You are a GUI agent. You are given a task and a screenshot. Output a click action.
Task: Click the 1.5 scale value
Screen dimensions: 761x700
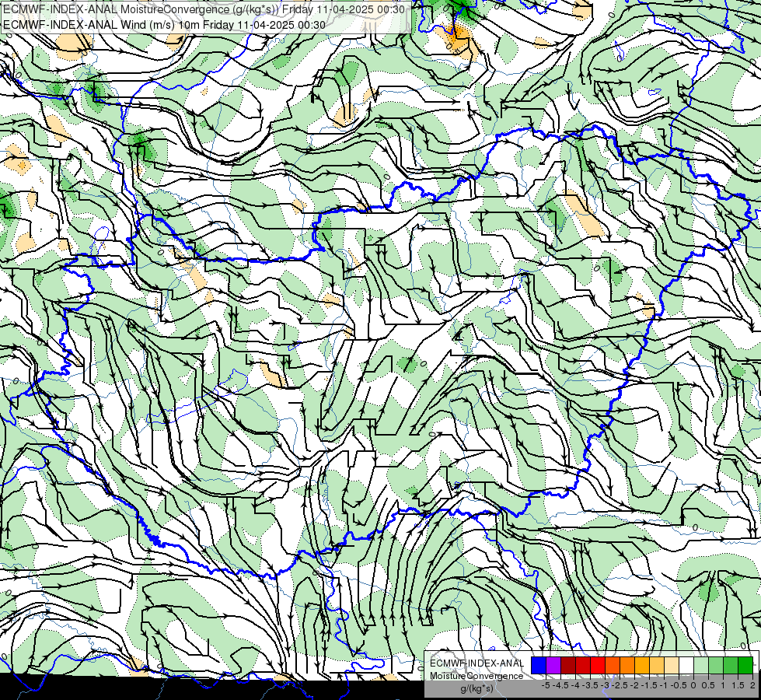[738, 685]
